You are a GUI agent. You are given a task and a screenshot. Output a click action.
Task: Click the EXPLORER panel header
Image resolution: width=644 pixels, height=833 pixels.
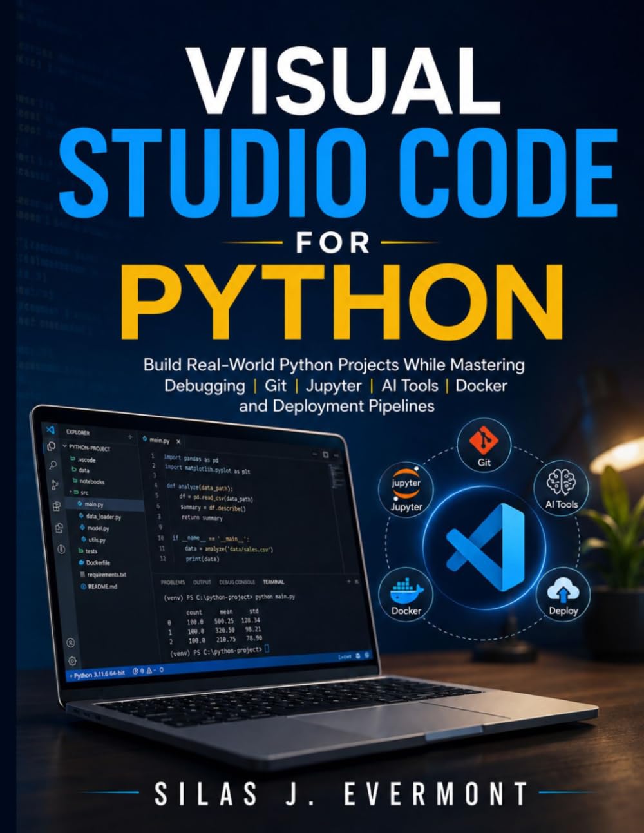point(78,432)
